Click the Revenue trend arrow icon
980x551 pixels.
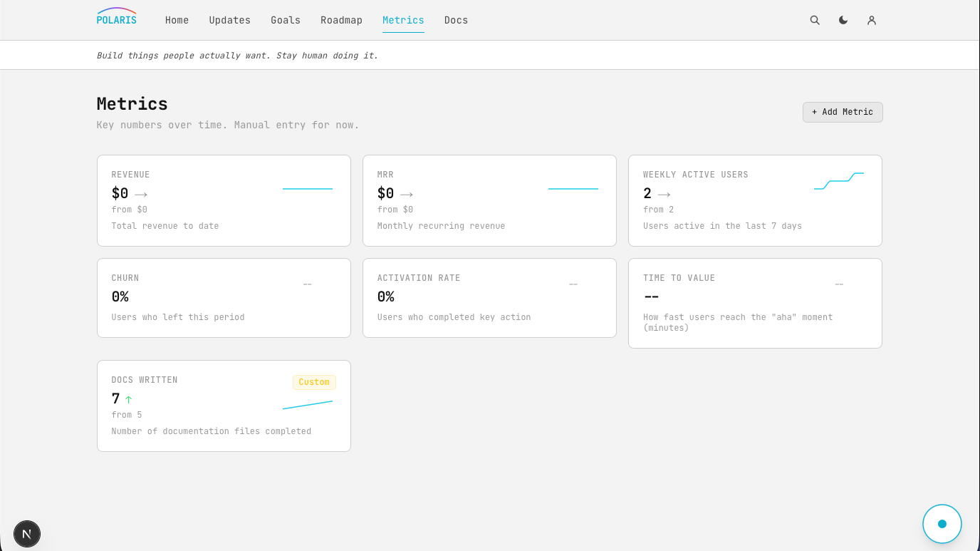click(141, 194)
